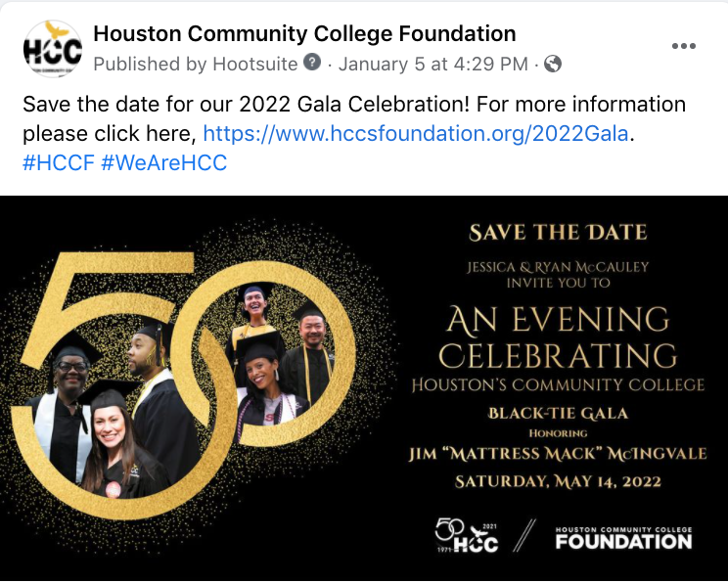Open the HCC page profile picture
The height and width of the screenshot is (583, 728).
click(x=53, y=49)
